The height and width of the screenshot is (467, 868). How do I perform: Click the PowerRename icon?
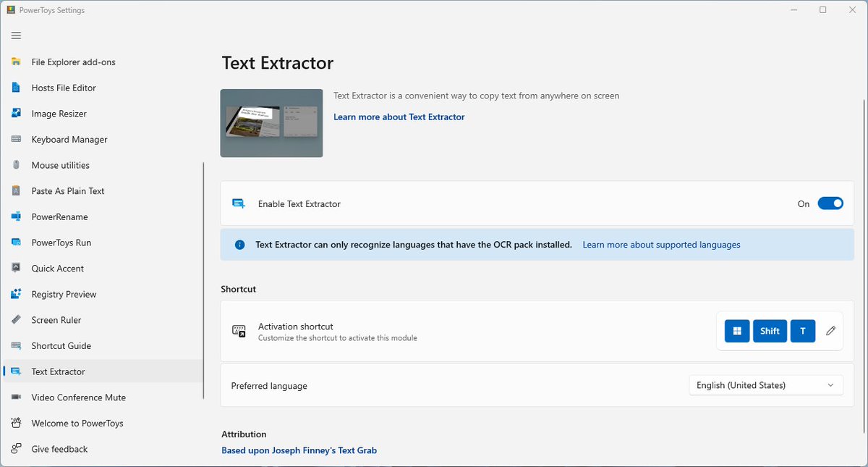pos(16,217)
